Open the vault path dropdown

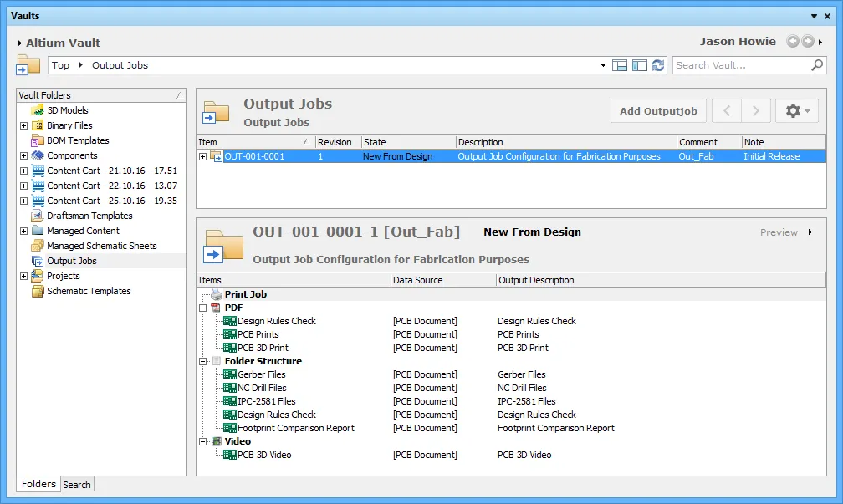point(603,65)
